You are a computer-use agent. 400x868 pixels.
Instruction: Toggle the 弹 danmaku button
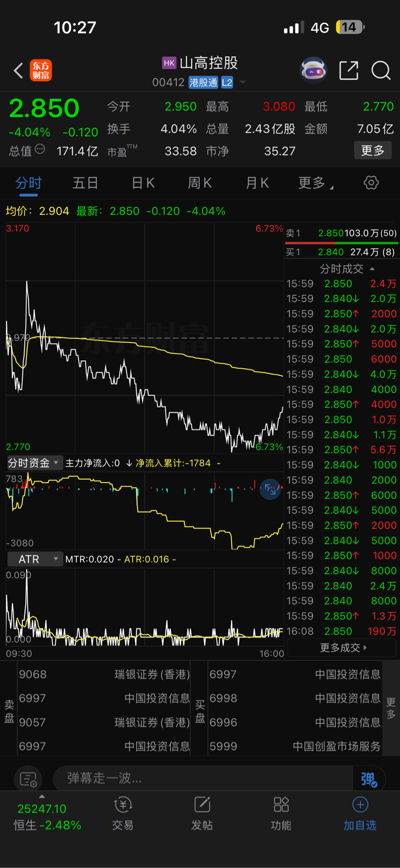coord(369,779)
